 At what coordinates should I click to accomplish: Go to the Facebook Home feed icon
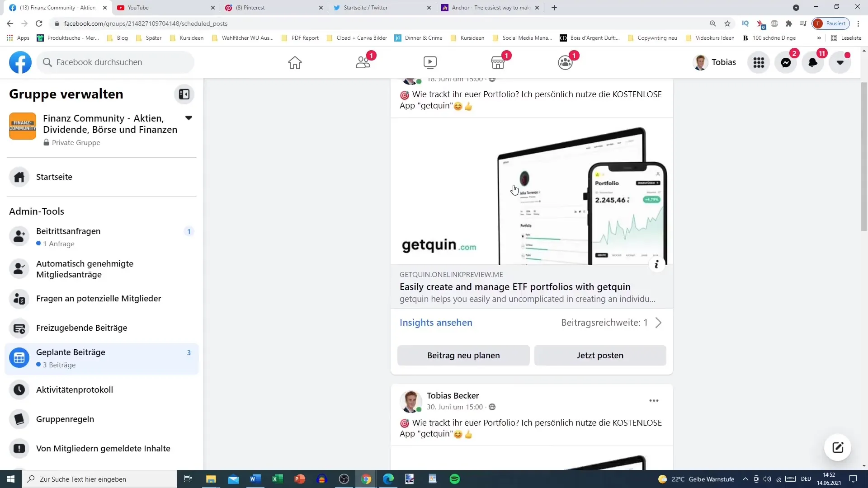[x=295, y=62]
